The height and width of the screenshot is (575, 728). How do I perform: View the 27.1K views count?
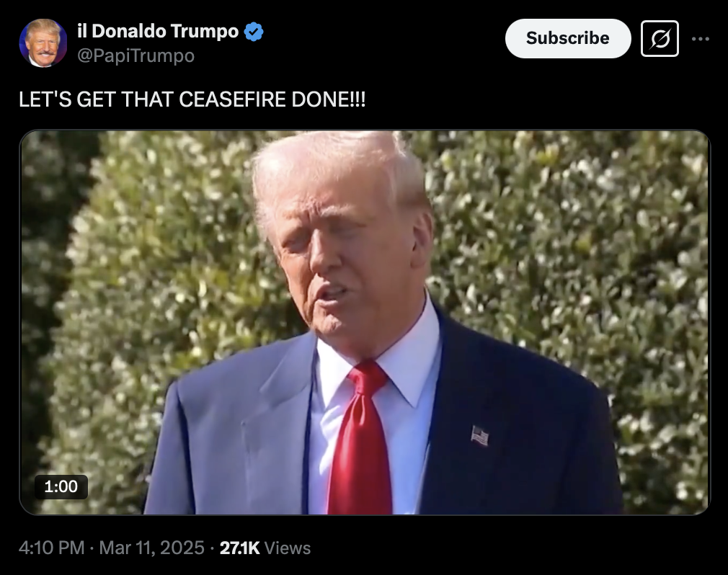239,548
